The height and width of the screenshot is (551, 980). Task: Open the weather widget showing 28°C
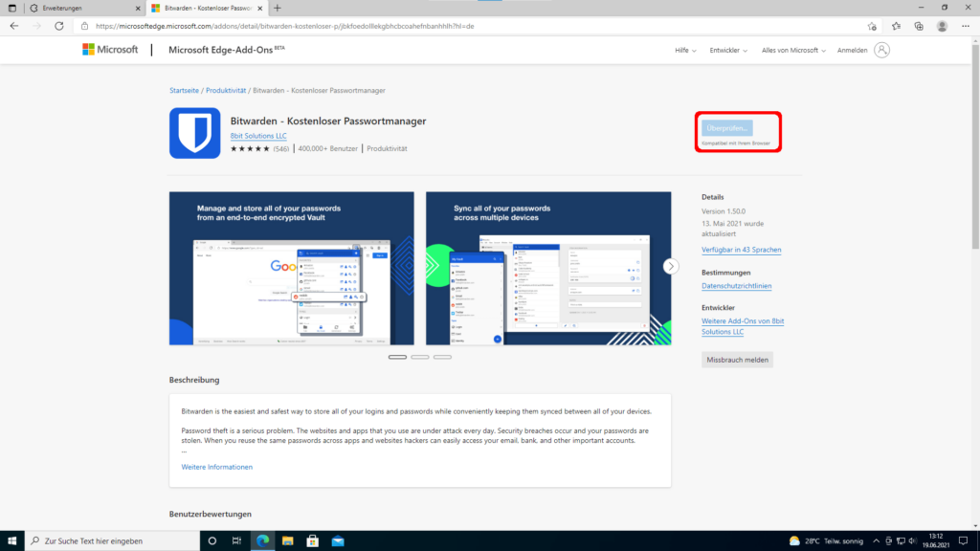pyautogui.click(x=826, y=541)
